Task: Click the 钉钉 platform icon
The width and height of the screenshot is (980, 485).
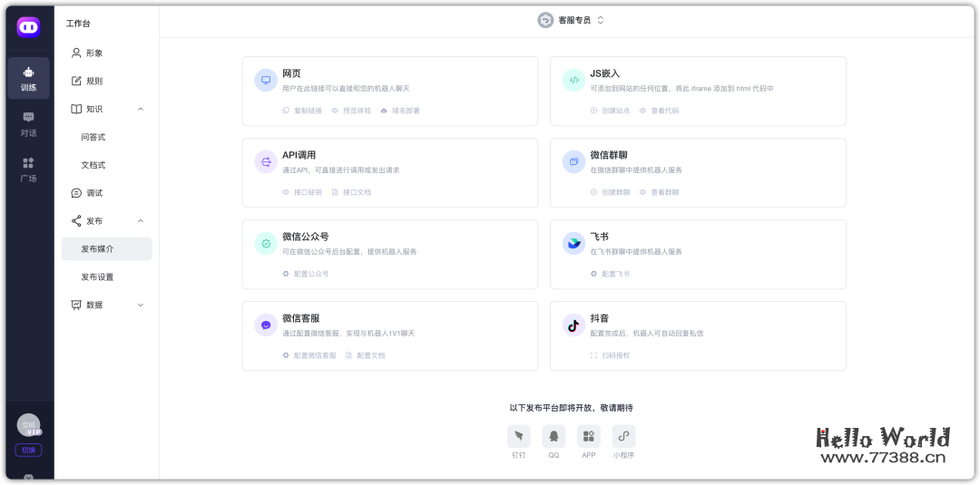Action: point(519,436)
